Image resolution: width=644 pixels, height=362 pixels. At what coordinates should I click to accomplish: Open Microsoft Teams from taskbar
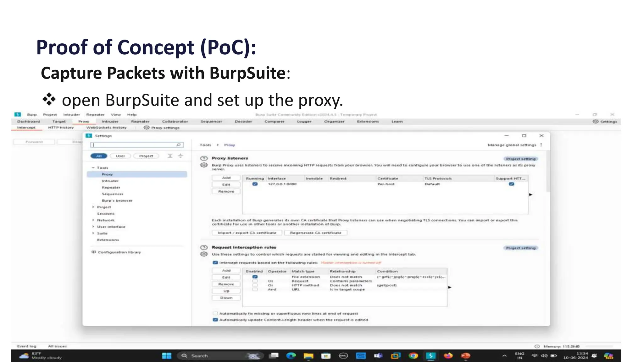pyautogui.click(x=378, y=356)
